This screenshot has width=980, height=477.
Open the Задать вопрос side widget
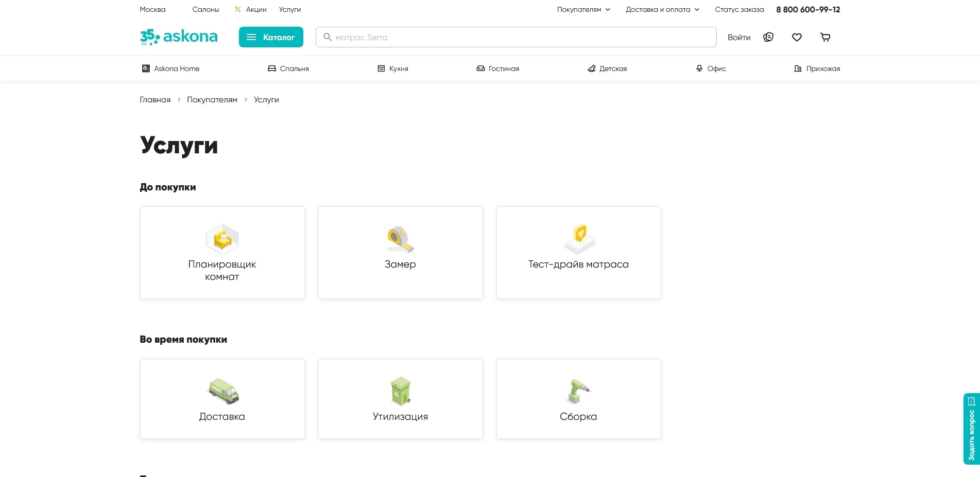pos(971,429)
